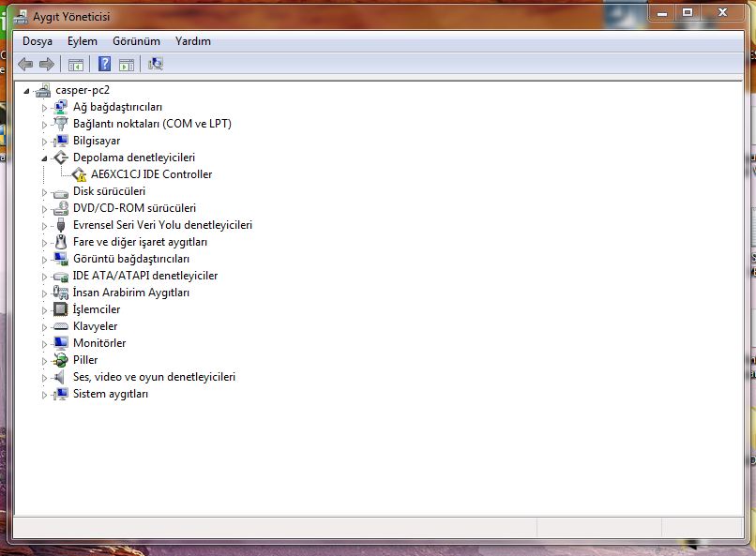Click the Piller battery icon
Viewport: 756px width, 556px height.
tap(61, 360)
